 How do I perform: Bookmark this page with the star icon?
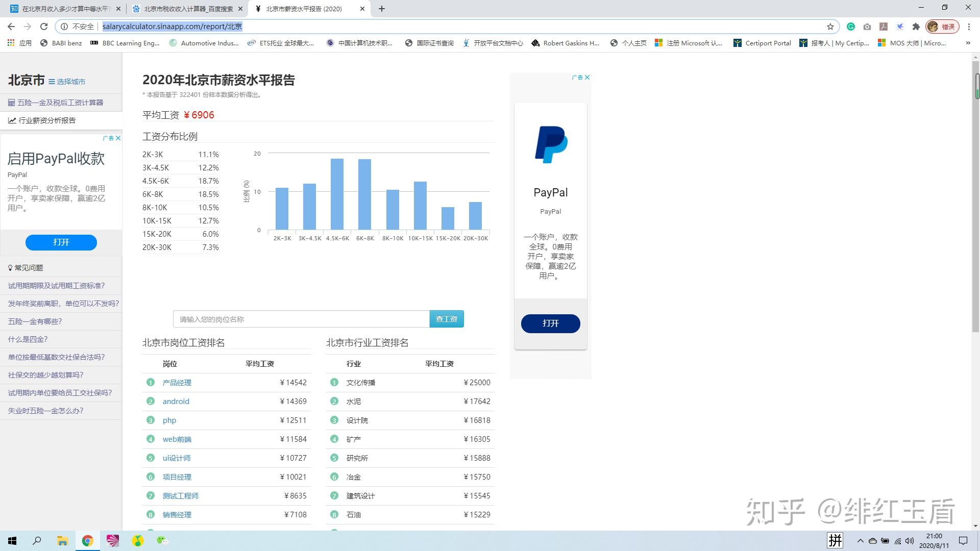click(x=830, y=27)
